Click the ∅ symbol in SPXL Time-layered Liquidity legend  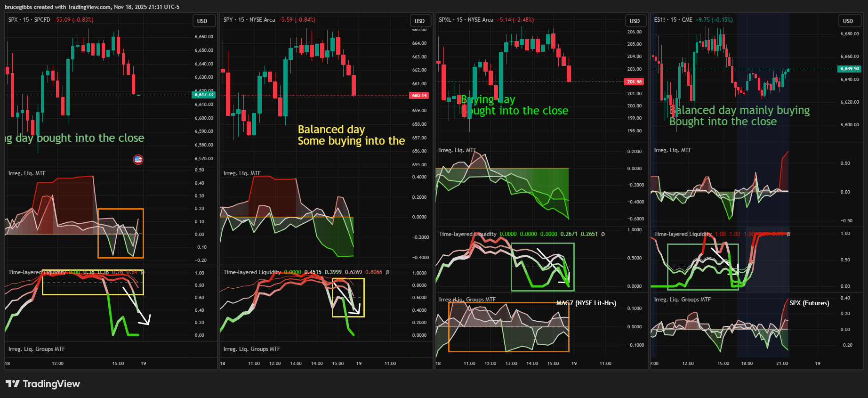(x=603, y=234)
